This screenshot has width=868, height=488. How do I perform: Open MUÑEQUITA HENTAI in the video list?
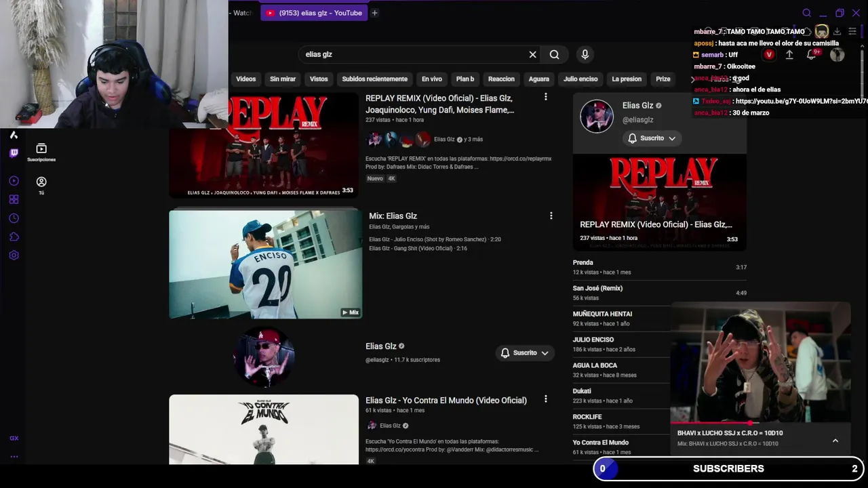point(620,319)
